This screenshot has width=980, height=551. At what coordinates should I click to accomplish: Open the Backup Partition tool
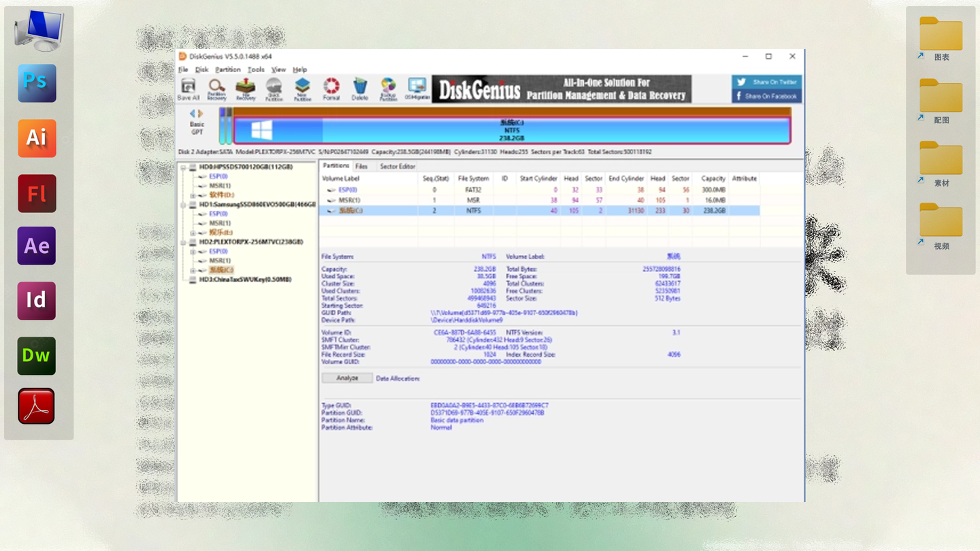(x=388, y=89)
